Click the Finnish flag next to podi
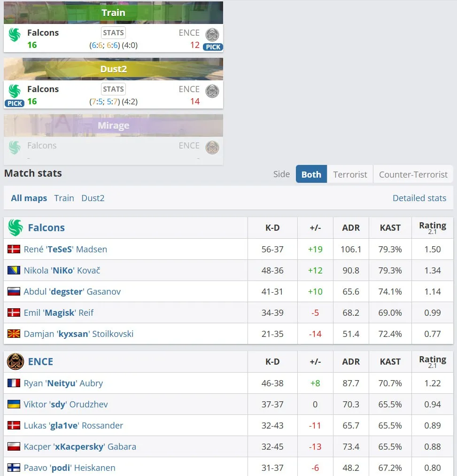 [14, 468]
